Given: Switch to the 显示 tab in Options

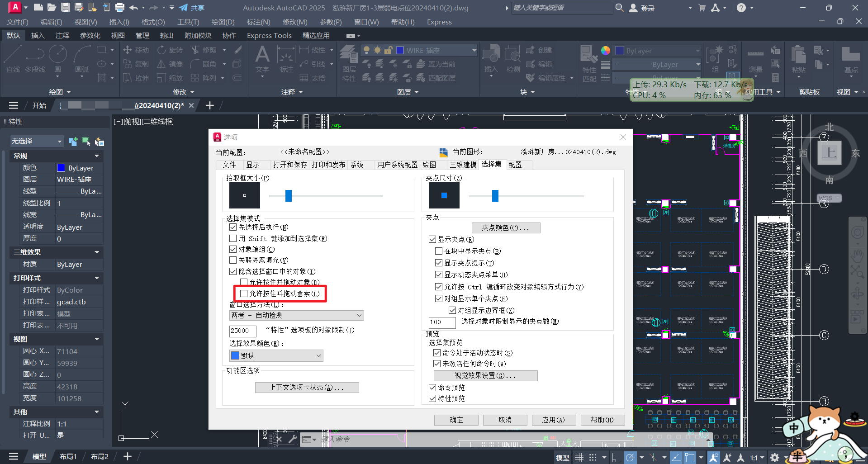Looking at the screenshot, I should pyautogui.click(x=253, y=165).
